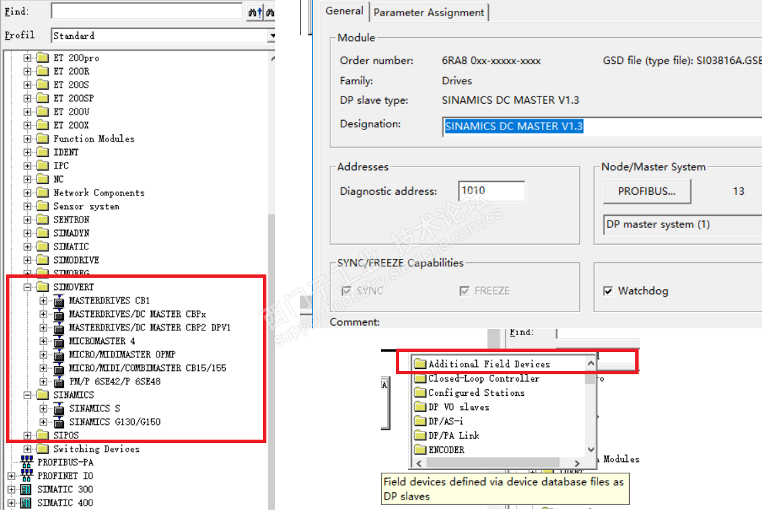Click the list's scroll-down arrow
The height and width of the screenshot is (532, 762).
point(591,450)
